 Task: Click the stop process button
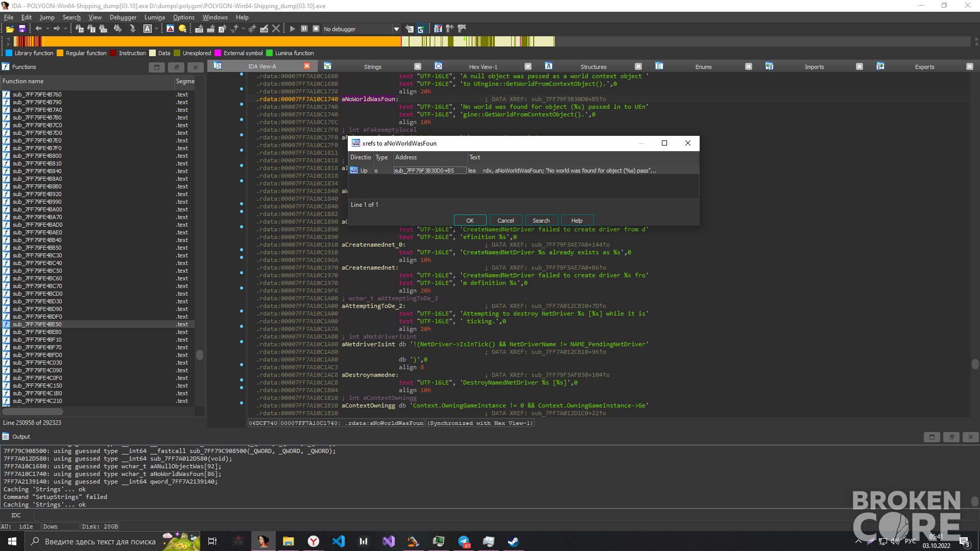point(316,29)
